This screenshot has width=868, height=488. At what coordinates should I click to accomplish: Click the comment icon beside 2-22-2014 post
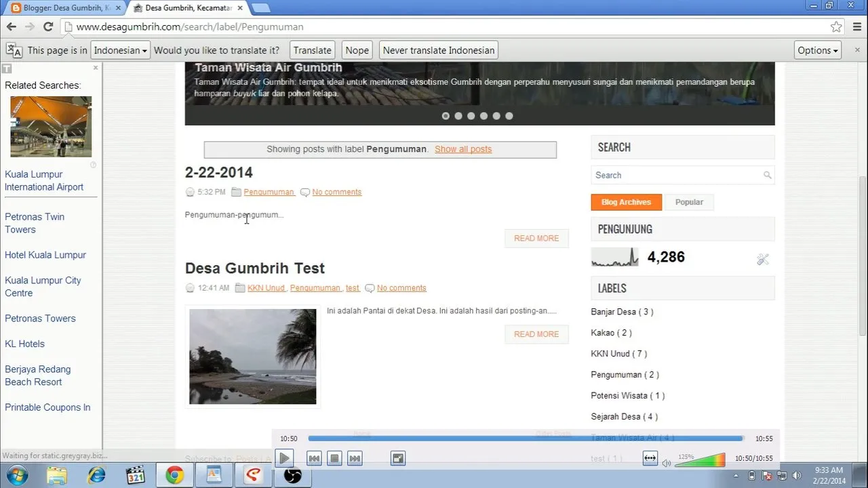tap(305, 192)
